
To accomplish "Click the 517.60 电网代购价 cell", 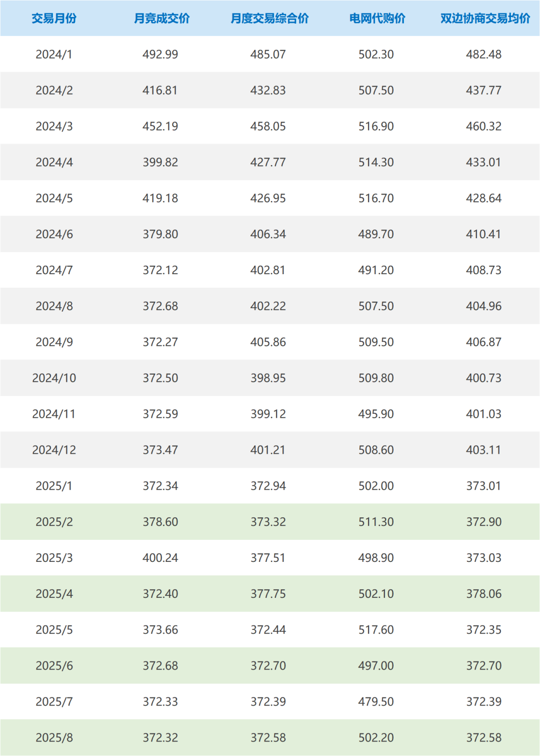I will 376,629.
